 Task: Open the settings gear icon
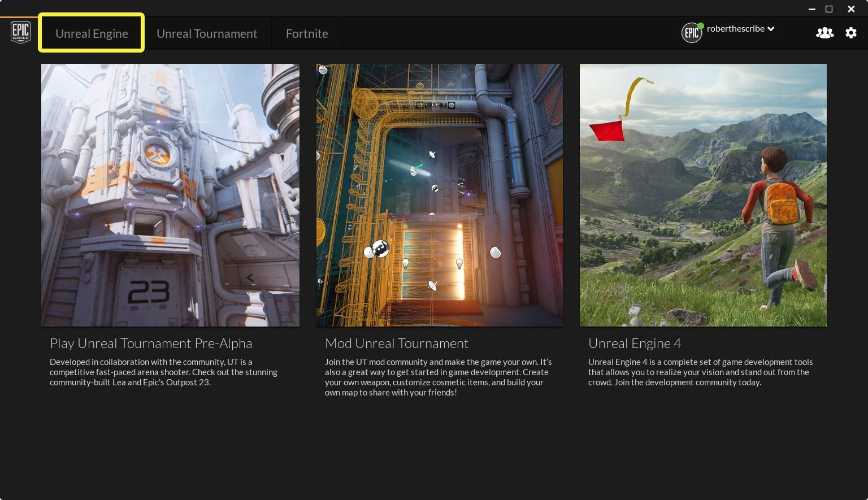point(851,33)
